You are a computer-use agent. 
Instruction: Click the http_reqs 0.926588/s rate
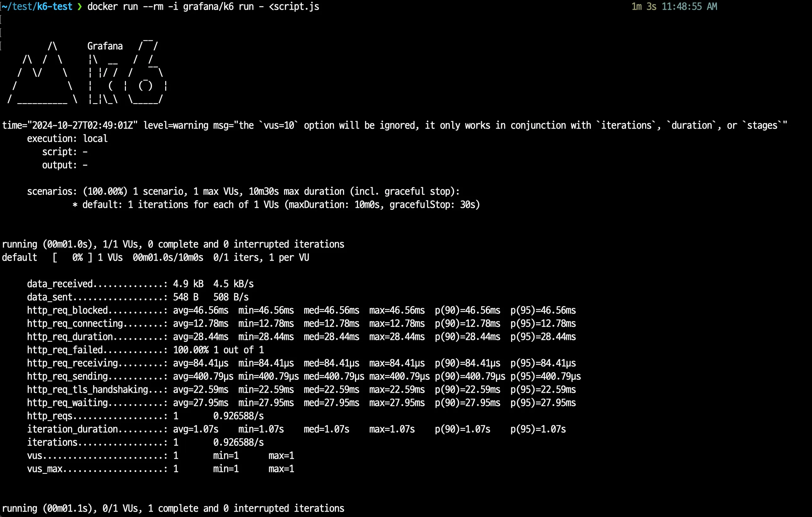(238, 416)
